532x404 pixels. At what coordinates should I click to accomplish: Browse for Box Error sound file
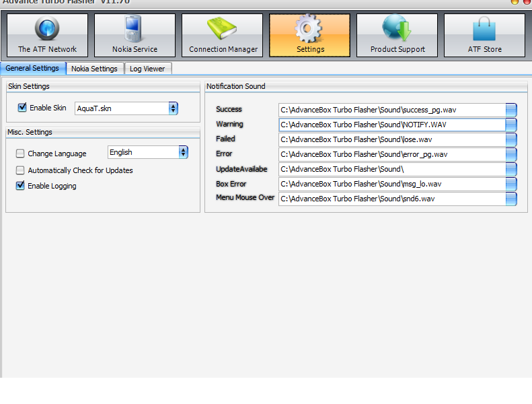click(x=511, y=184)
